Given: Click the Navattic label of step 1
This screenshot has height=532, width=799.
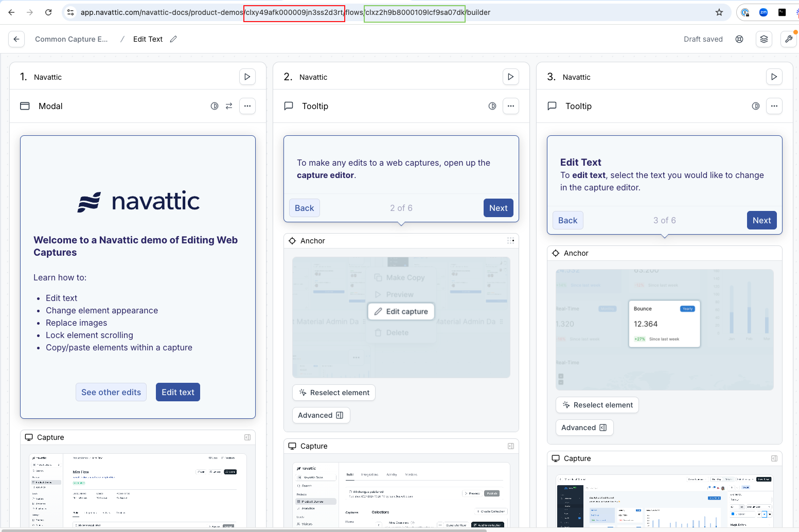Looking at the screenshot, I should (48, 77).
